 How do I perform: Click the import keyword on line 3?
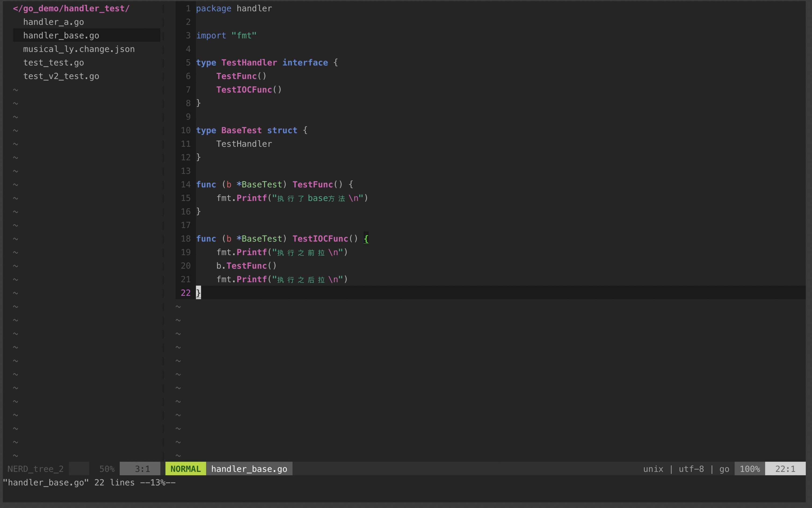[x=211, y=36]
